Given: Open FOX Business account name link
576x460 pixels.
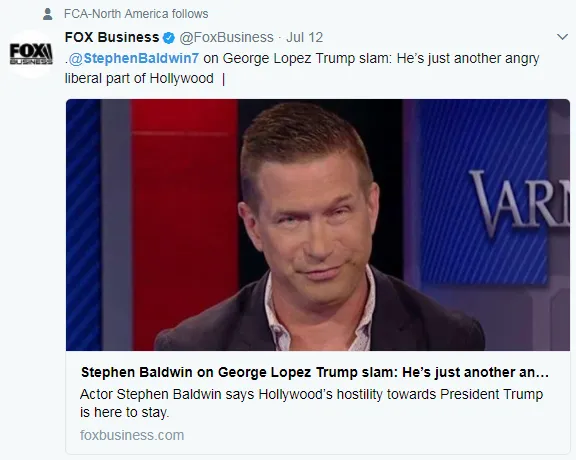Looking at the screenshot, I should coord(112,37).
